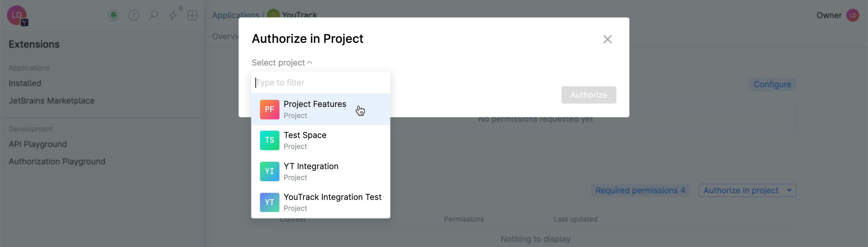Image resolution: width=868 pixels, height=247 pixels.
Task: Click the Configure button
Action: (772, 84)
